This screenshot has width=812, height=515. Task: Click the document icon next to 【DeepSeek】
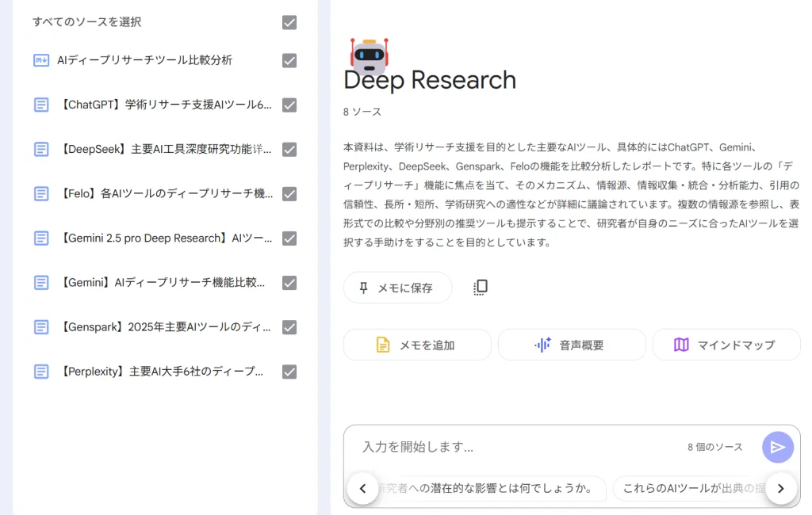[x=41, y=150]
